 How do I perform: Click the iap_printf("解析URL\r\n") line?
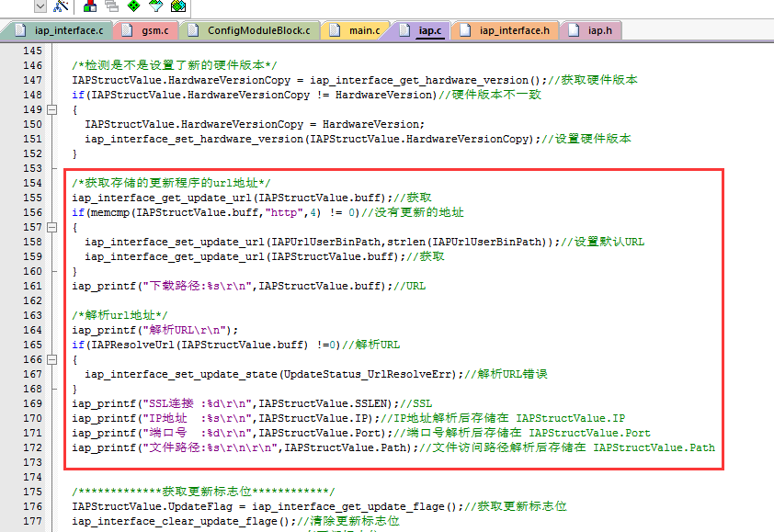[155, 330]
